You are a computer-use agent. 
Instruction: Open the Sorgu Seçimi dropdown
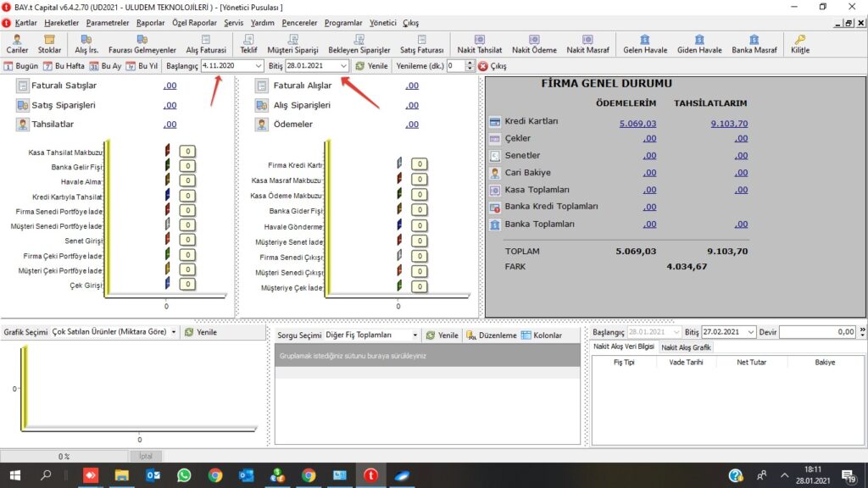(x=415, y=335)
